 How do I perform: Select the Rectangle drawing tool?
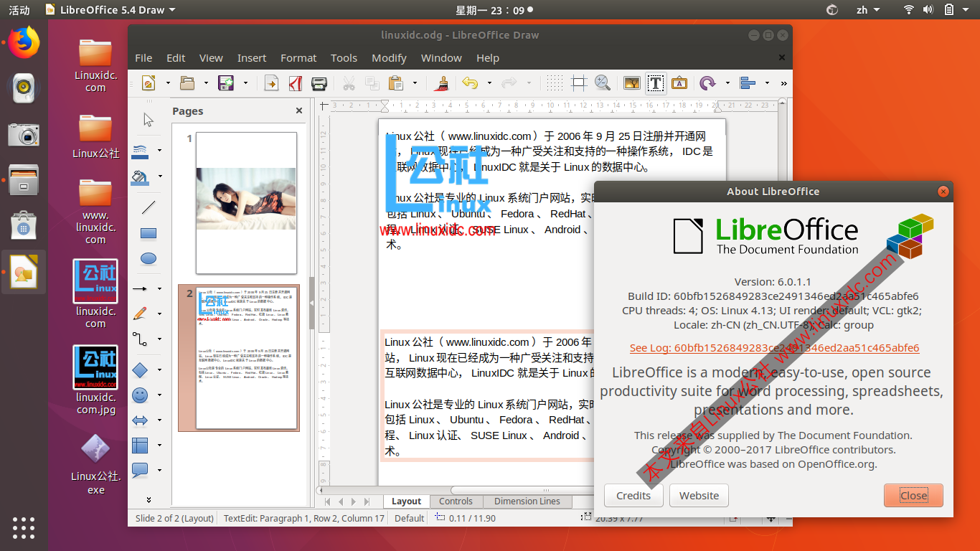[149, 233]
